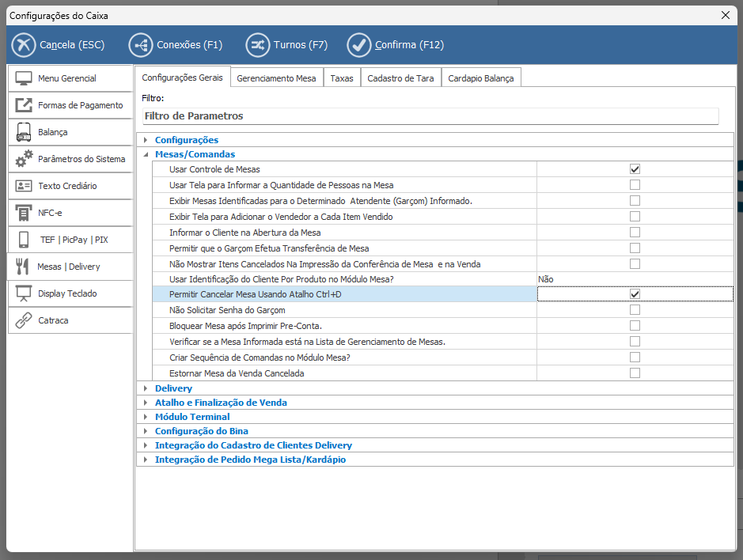The height and width of the screenshot is (560, 743).
Task: Open the Turnos (F7) toolbar button
Action: 286,44
